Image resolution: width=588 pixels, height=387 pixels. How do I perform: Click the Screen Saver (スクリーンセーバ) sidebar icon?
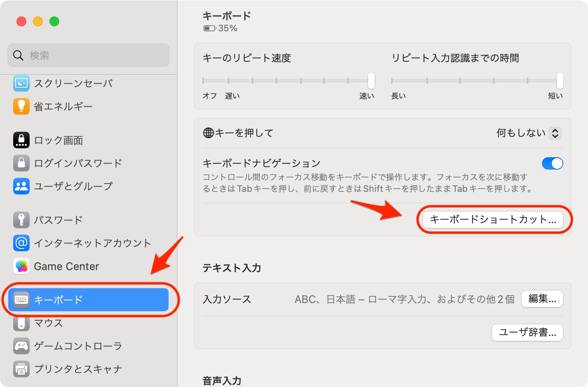coord(21,84)
